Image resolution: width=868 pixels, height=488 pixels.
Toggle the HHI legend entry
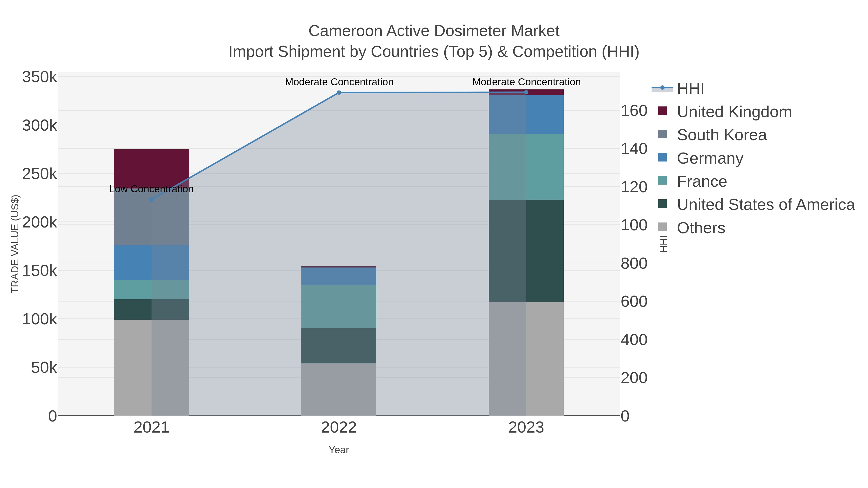[678, 89]
